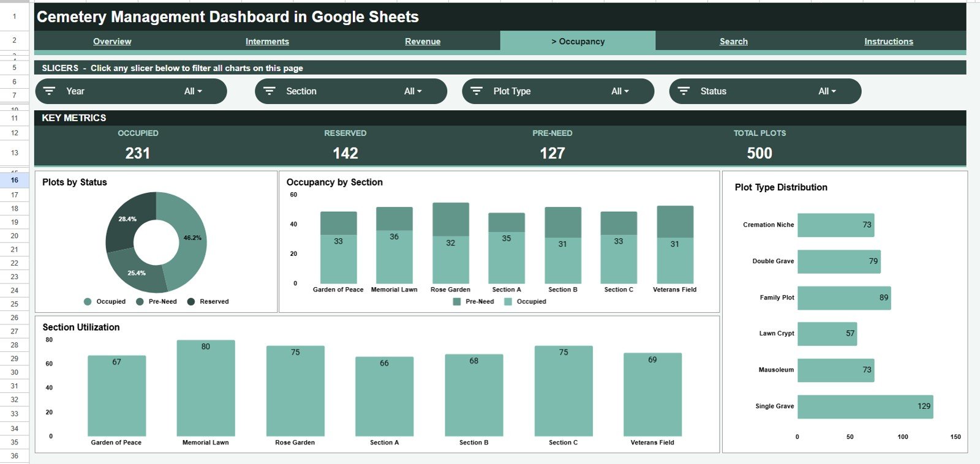Viewport: 980px width, 464px height.
Task: Click the Memorial Lawn utilization bar labeled 80
Action: click(x=206, y=388)
